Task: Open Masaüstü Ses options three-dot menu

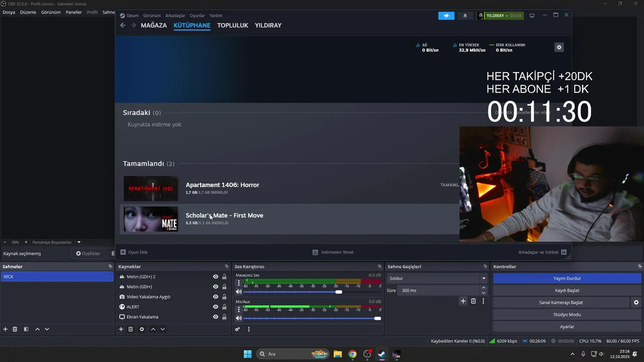Action: pos(239,283)
